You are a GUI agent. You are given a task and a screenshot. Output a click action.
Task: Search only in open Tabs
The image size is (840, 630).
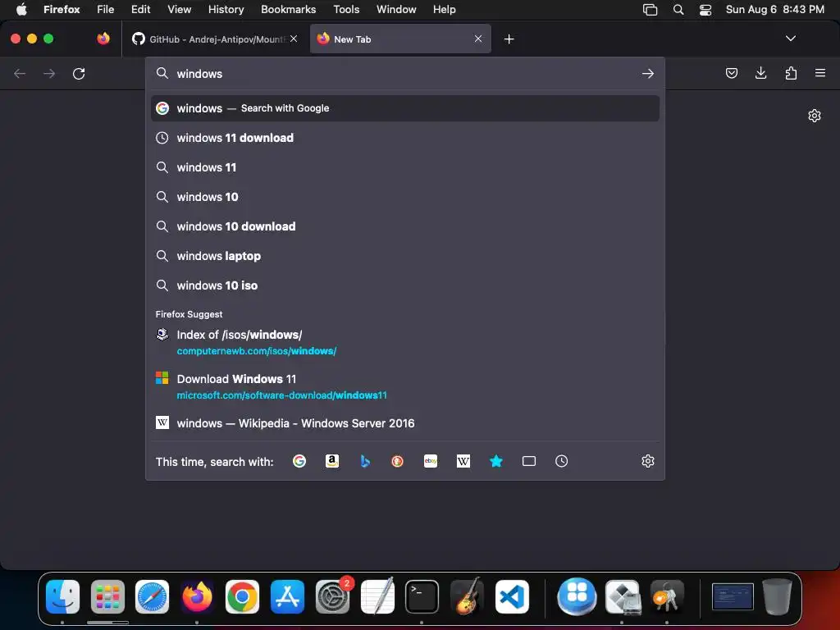pyautogui.click(x=529, y=461)
